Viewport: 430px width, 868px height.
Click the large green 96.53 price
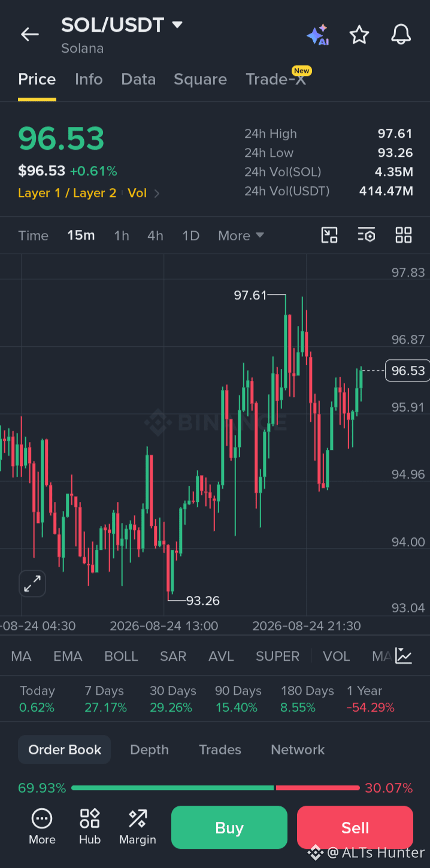pyautogui.click(x=61, y=138)
